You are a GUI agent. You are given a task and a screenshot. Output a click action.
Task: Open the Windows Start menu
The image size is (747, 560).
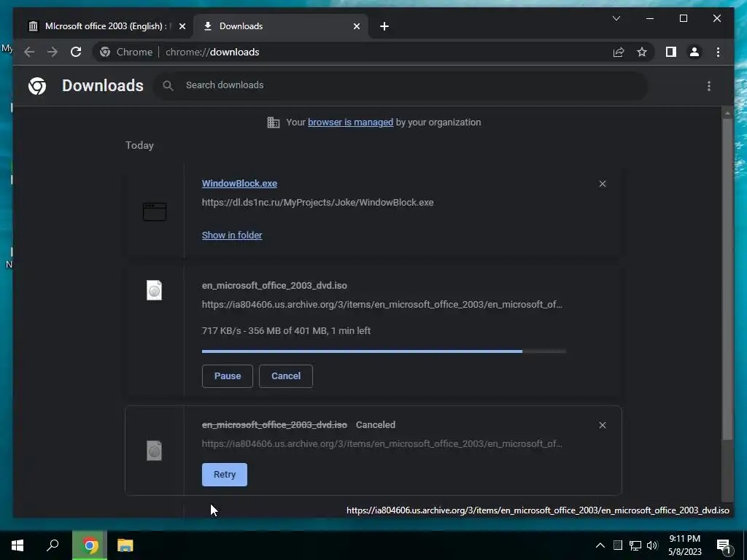pos(18,545)
